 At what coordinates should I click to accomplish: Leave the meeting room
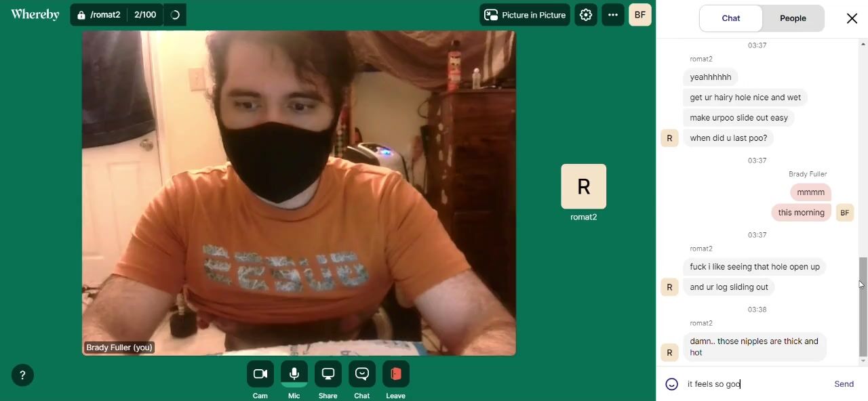coord(395,374)
